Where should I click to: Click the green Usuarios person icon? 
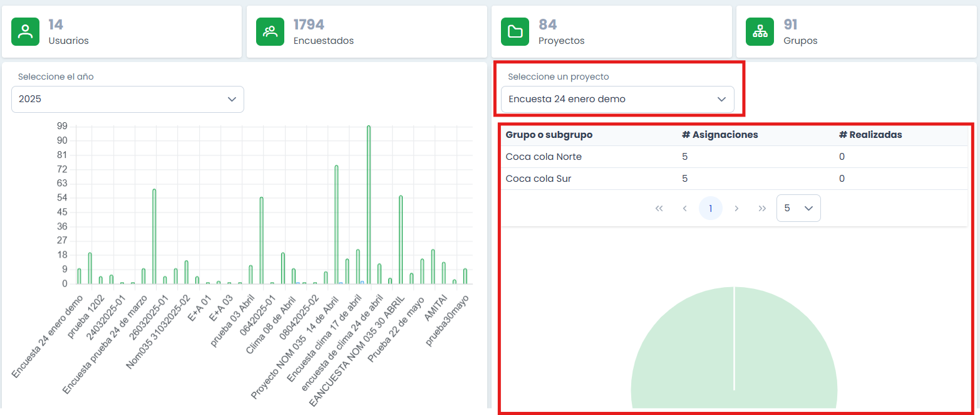coord(26,32)
